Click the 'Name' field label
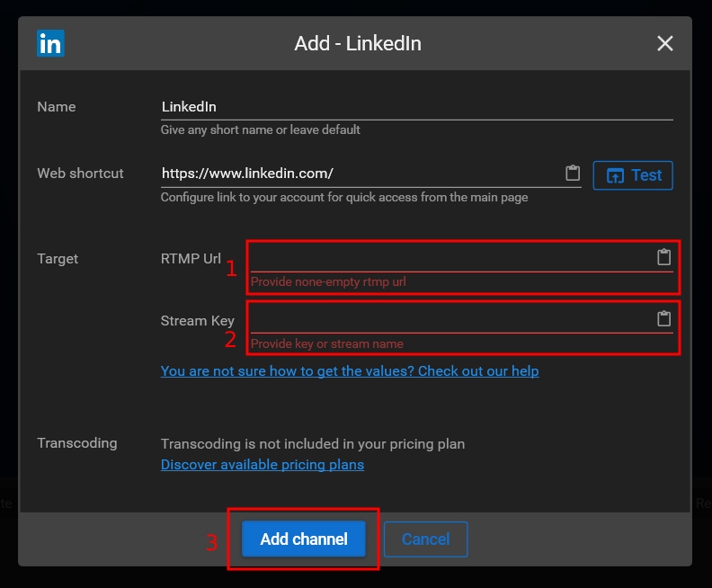 coord(57,107)
